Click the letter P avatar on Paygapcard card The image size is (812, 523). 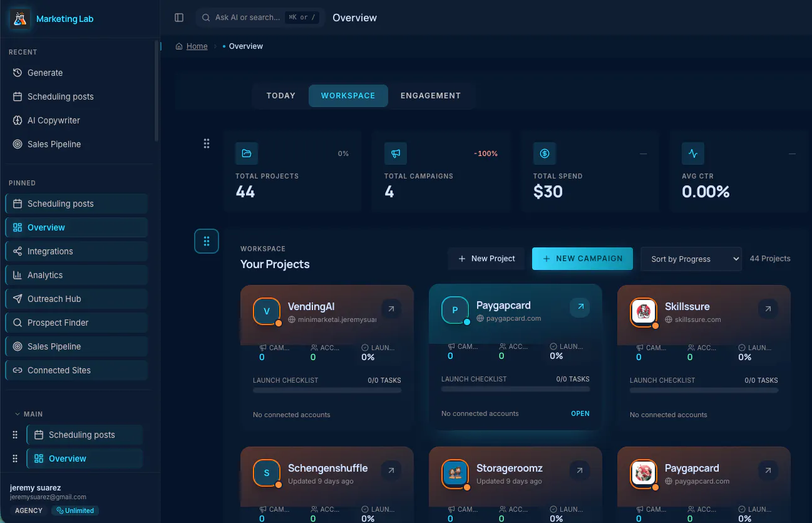coord(455,310)
